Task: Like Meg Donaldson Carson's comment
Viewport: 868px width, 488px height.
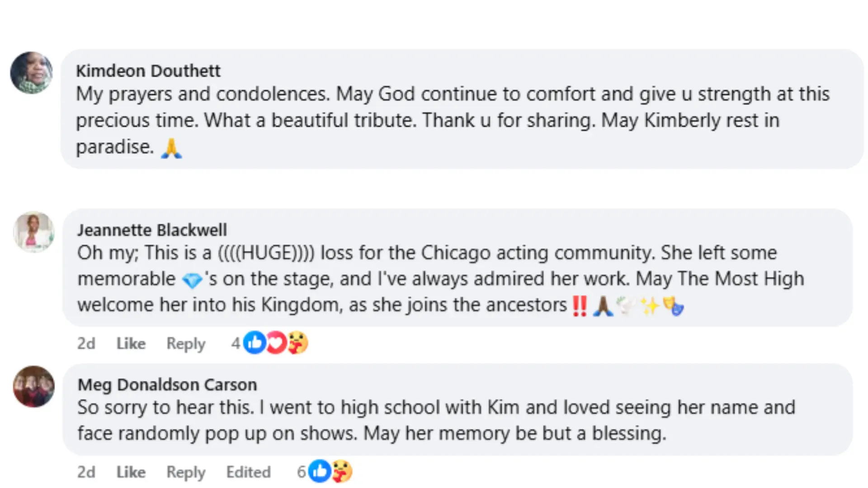Action: (x=131, y=472)
